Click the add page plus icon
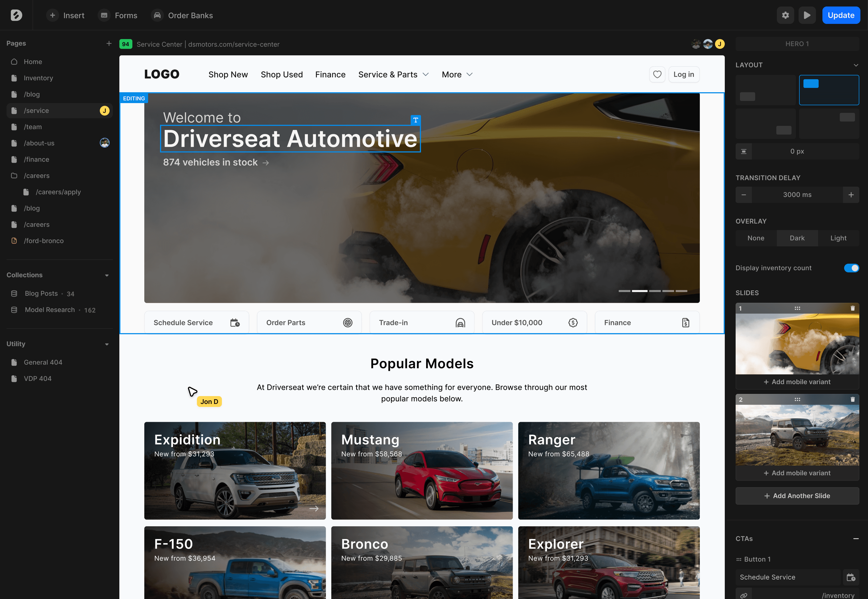Screen dimensions: 868x599 pos(109,43)
